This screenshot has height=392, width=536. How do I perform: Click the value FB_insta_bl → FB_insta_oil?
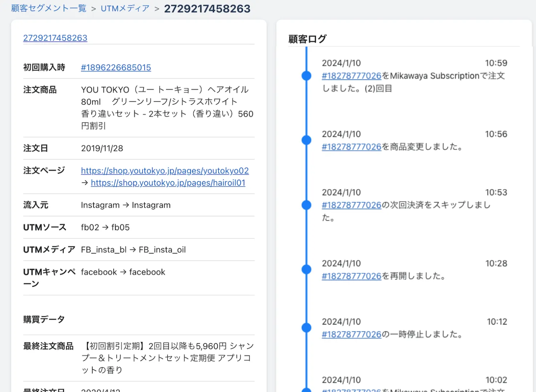pos(133,250)
